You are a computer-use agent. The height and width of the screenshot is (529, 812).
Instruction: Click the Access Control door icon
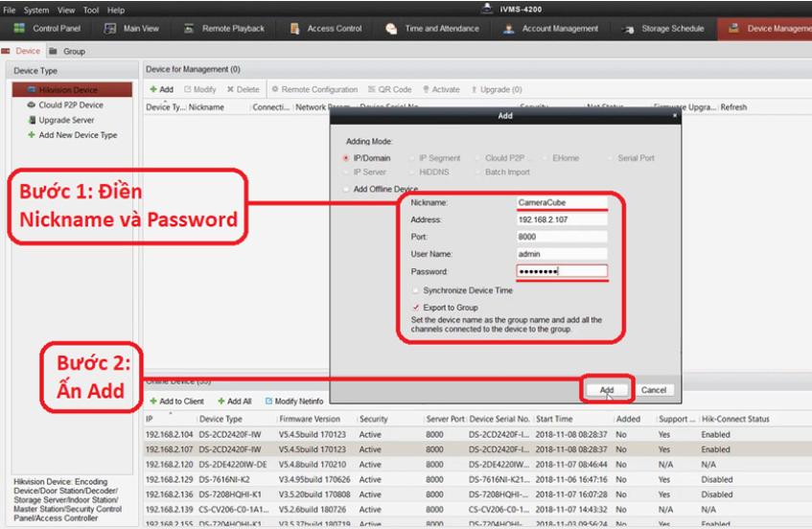click(x=294, y=29)
